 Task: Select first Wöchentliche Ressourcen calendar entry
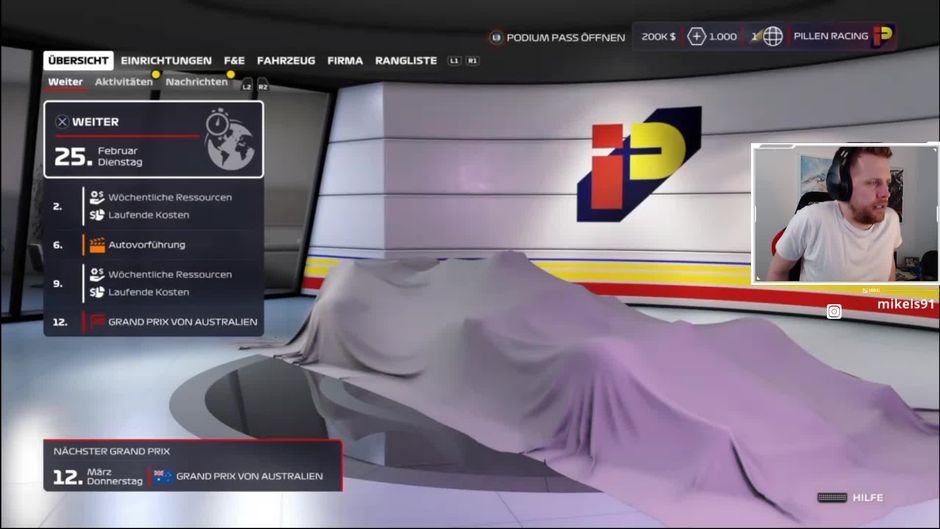[x=169, y=197]
